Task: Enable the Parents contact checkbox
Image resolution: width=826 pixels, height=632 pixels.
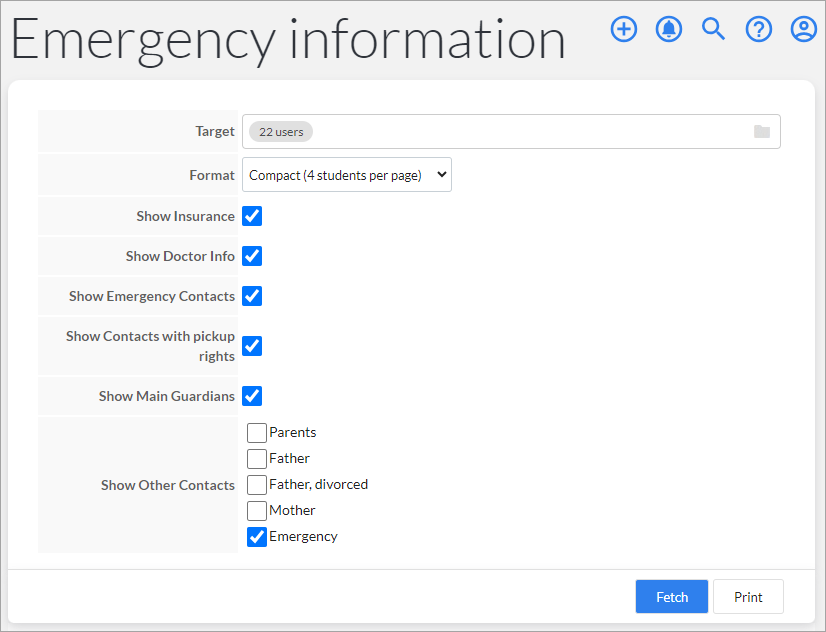Action: [x=256, y=432]
